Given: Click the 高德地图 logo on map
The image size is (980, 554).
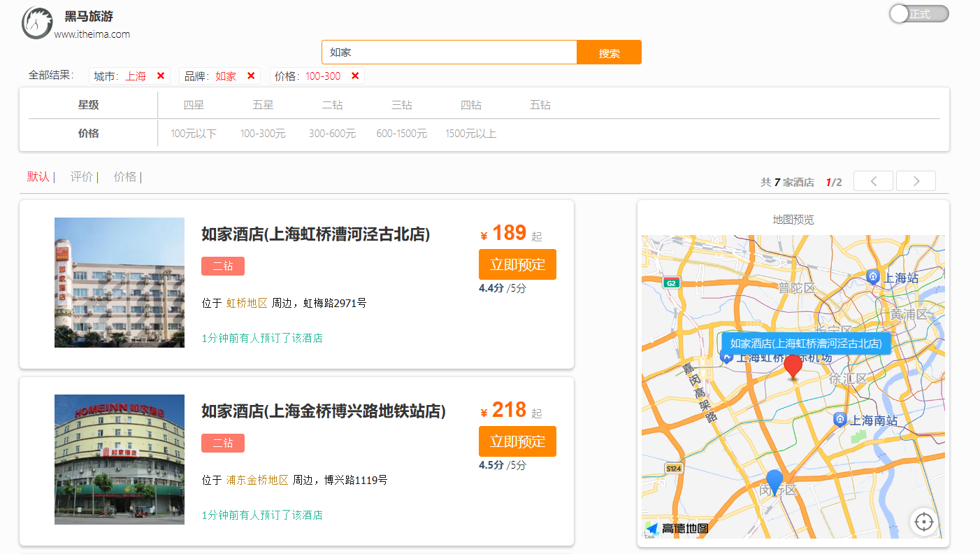Looking at the screenshot, I should pyautogui.click(x=677, y=529).
